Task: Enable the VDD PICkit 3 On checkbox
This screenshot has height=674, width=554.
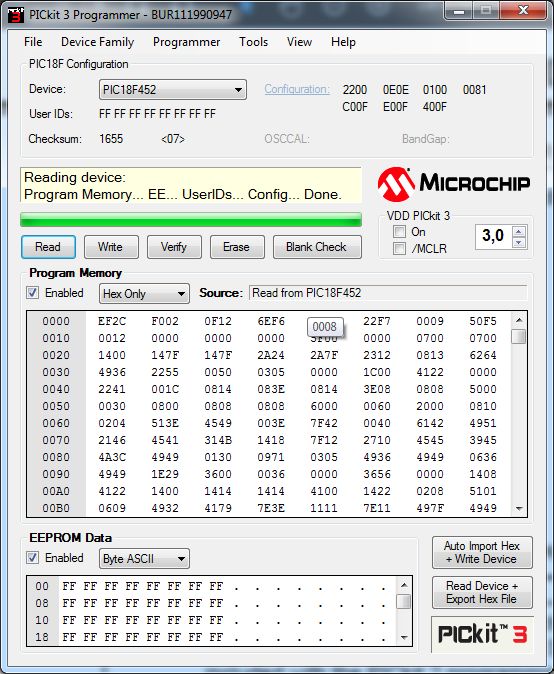Action: (399, 232)
